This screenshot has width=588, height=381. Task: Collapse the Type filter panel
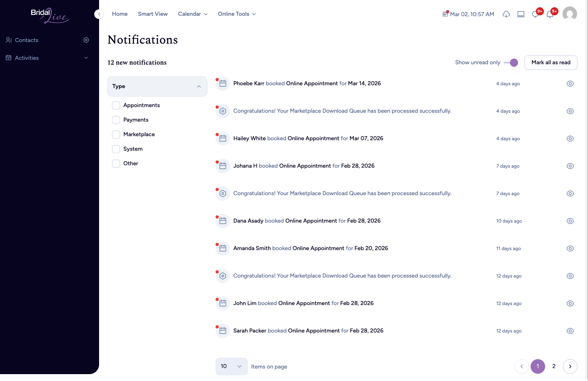(199, 86)
